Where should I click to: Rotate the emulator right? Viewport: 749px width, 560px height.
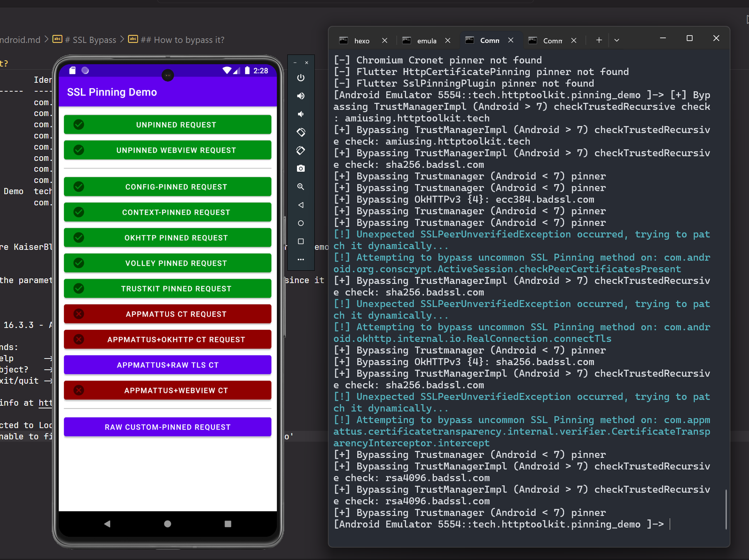pos(301,150)
